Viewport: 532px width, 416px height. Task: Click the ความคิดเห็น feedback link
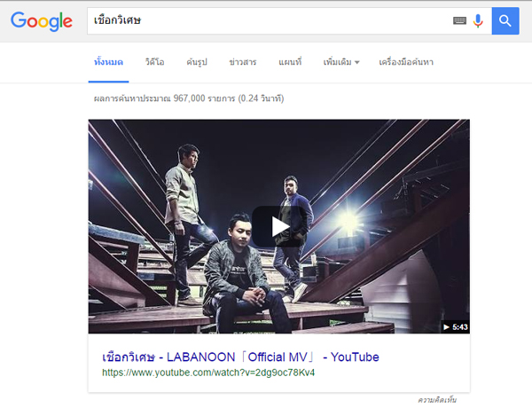pos(437,400)
